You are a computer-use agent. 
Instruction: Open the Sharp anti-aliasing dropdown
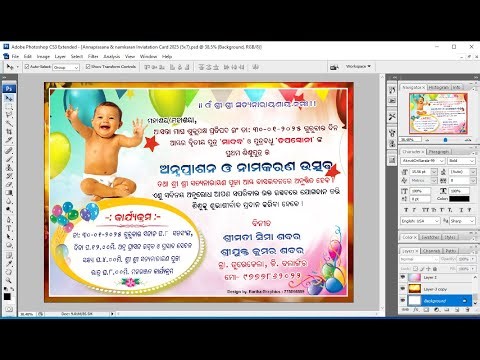pos(462,221)
